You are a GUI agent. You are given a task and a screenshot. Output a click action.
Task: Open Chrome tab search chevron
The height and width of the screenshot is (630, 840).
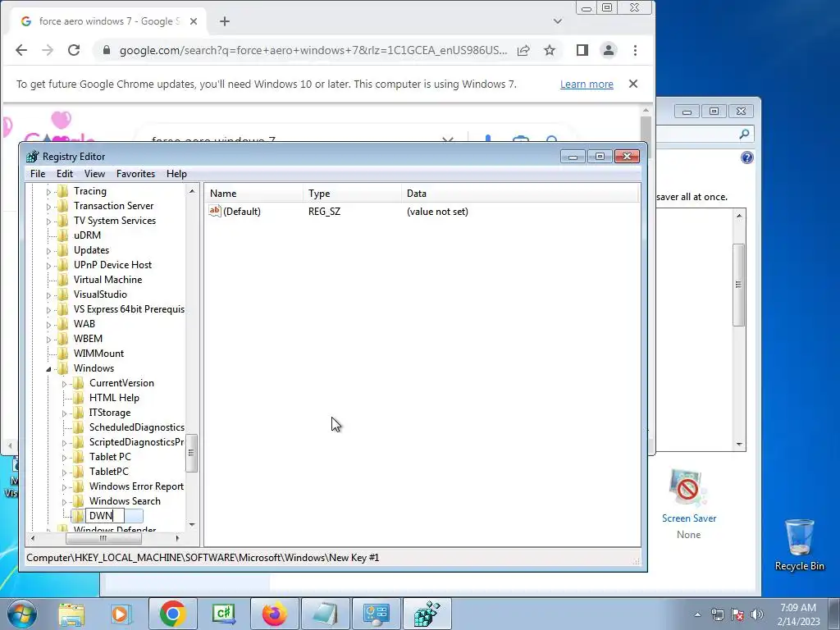pyautogui.click(x=558, y=21)
